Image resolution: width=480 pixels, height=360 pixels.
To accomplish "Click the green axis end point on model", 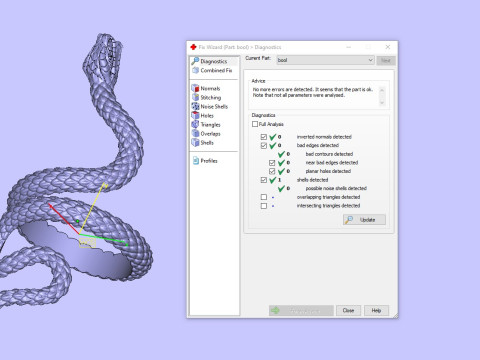I will click(126, 245).
